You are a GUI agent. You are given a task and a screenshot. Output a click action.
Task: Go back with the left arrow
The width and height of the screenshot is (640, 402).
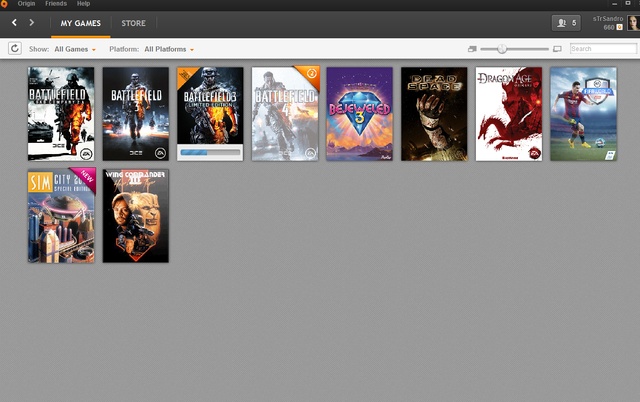14,22
